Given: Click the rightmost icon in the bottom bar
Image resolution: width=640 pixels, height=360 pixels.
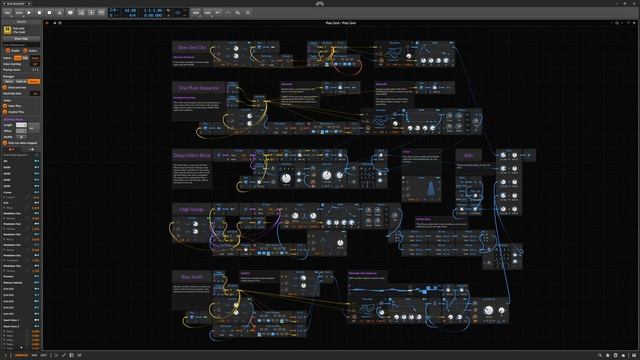Looking at the screenshot, I should pyautogui.click(x=634, y=356).
